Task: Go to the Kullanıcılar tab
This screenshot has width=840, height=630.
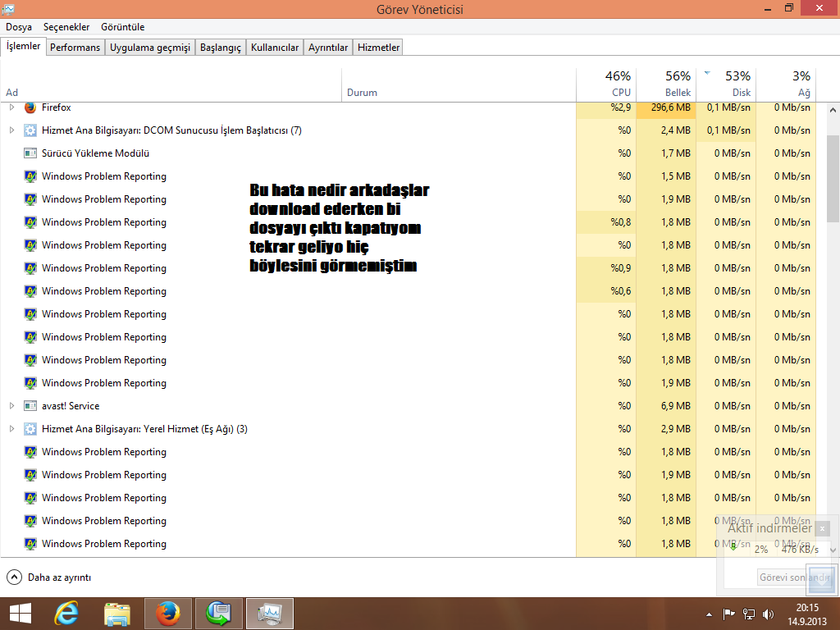Action: (275, 47)
